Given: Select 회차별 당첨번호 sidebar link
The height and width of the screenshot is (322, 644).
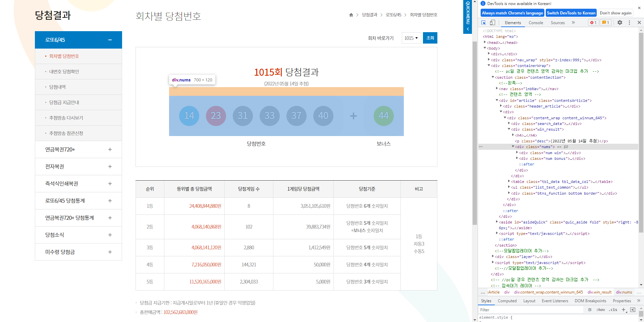Looking at the screenshot, I should [x=64, y=56].
